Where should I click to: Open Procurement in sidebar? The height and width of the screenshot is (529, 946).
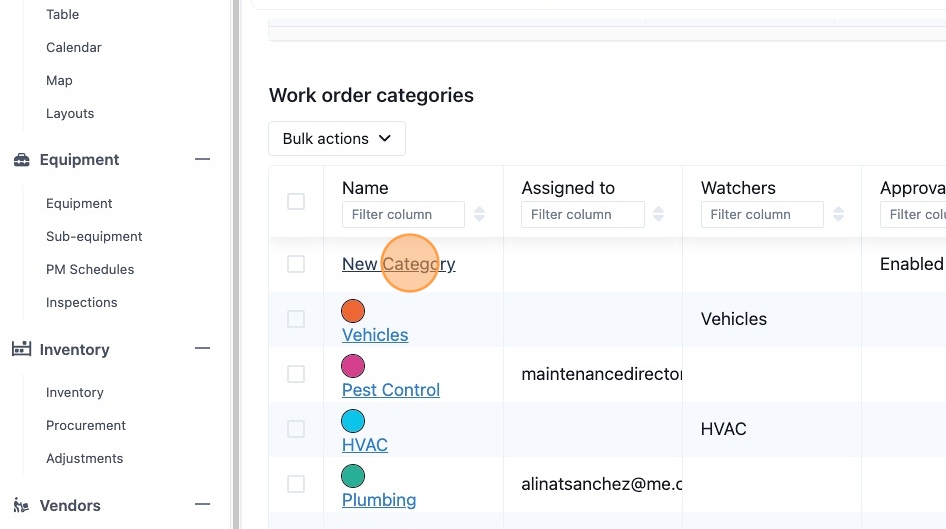86,425
